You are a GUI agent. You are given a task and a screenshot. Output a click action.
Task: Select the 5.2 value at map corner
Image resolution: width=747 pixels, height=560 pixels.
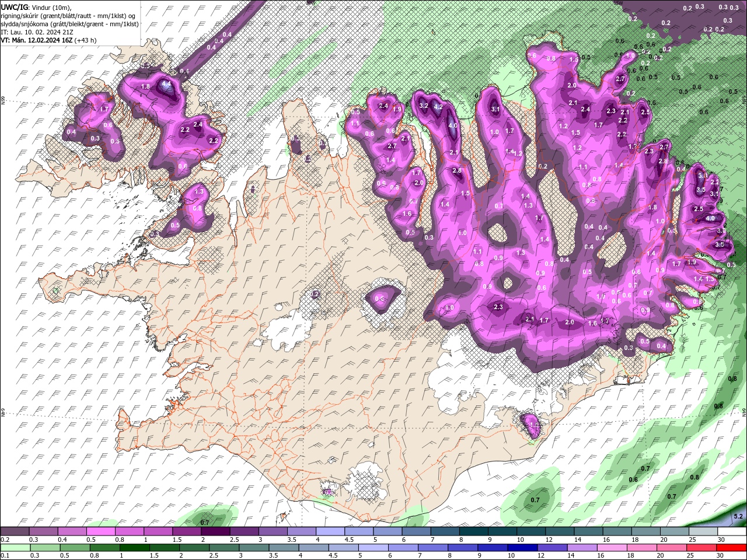(738, 516)
